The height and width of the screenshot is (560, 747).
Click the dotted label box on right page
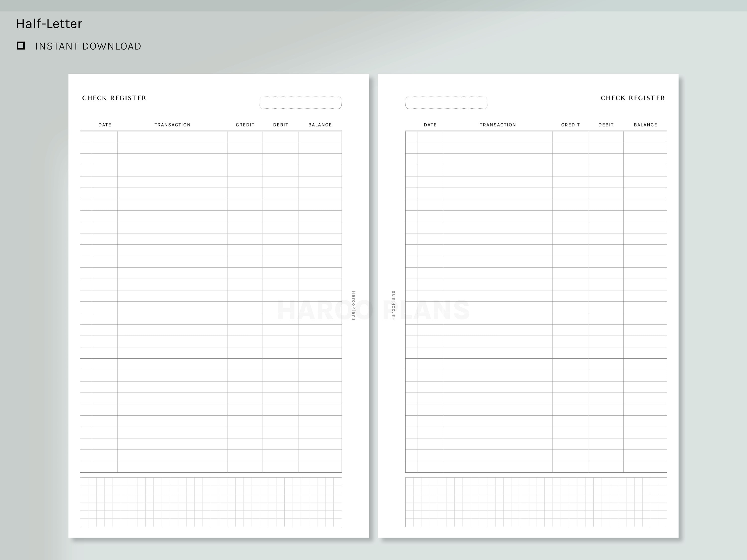click(x=446, y=102)
